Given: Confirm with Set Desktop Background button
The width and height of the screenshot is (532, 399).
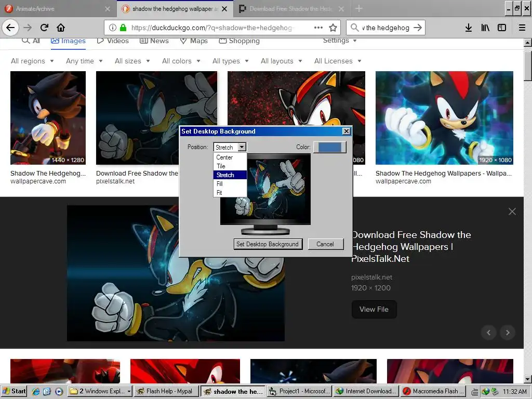Looking at the screenshot, I should [x=268, y=244].
